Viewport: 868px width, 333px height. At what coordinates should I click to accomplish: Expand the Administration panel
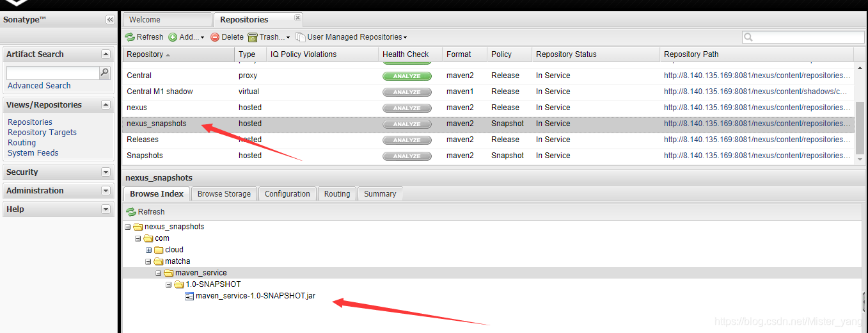(106, 191)
